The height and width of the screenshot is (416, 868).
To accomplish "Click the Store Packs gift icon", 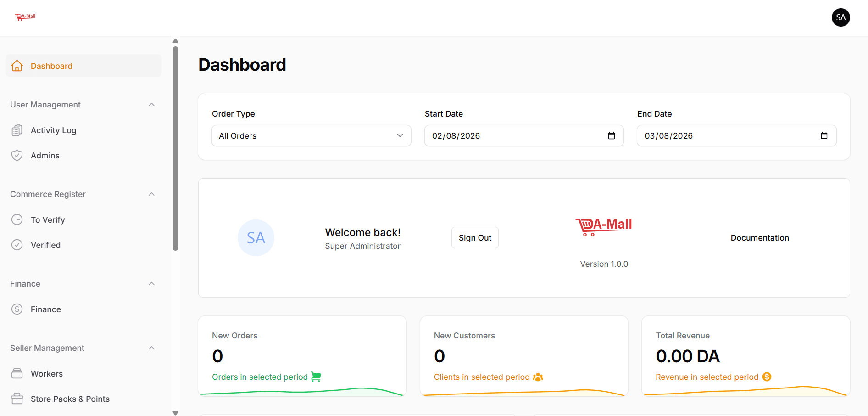I will 17,399.
